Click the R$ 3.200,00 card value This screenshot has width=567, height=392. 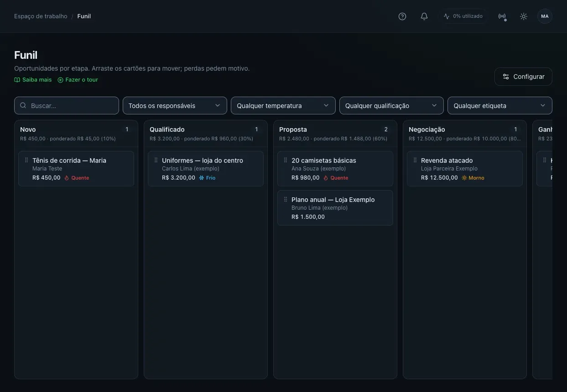[x=178, y=178]
